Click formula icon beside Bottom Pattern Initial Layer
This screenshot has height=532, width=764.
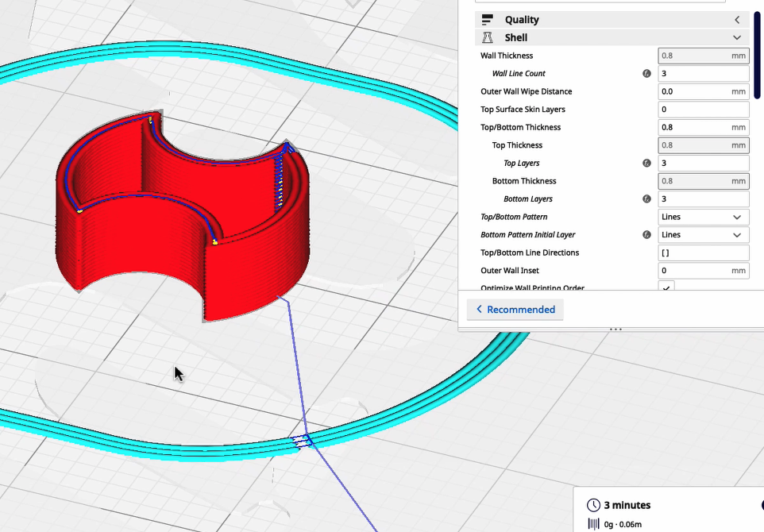tap(646, 235)
